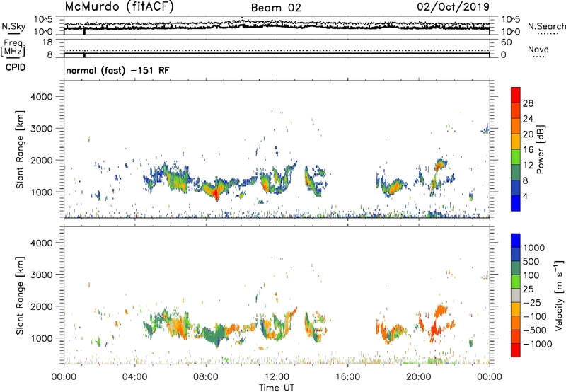Select the "20" value on Power scale
Screen dimensions: 566x392
click(528, 134)
